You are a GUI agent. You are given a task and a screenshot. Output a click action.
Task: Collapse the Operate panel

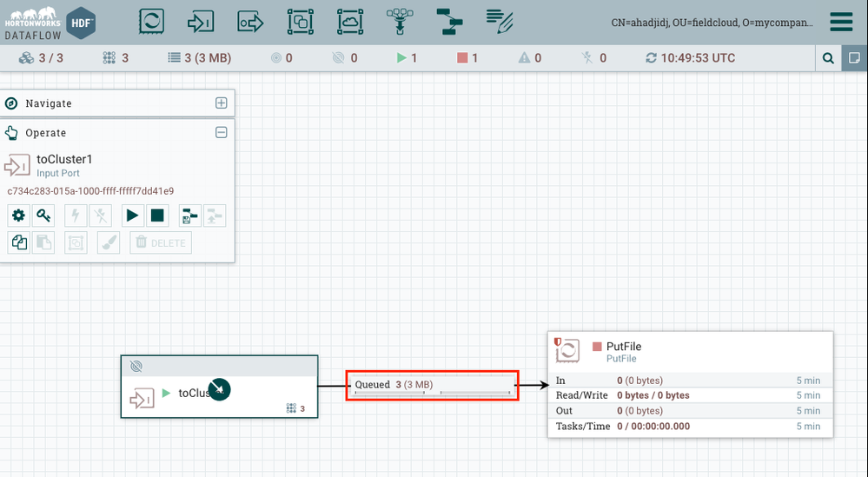(221, 132)
